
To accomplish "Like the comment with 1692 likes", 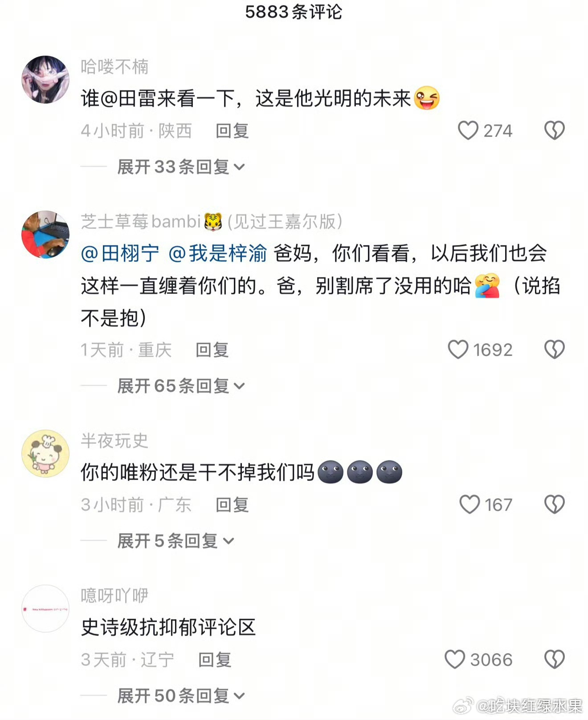I will (x=458, y=350).
